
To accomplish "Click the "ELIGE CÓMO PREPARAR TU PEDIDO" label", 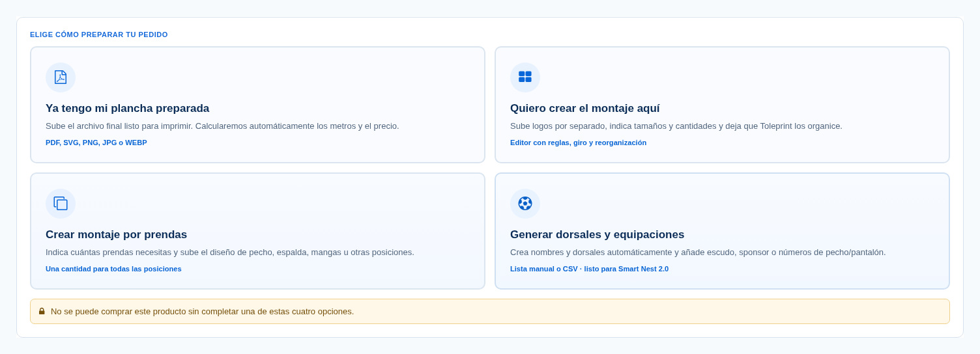I will 99,34.
